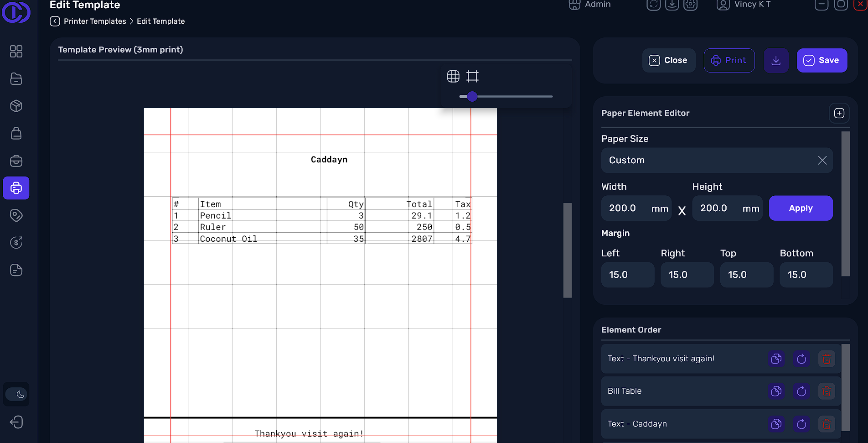The image size is (868, 443).
Task: Toggle the grid overlay icon in preview
Action: (x=453, y=76)
